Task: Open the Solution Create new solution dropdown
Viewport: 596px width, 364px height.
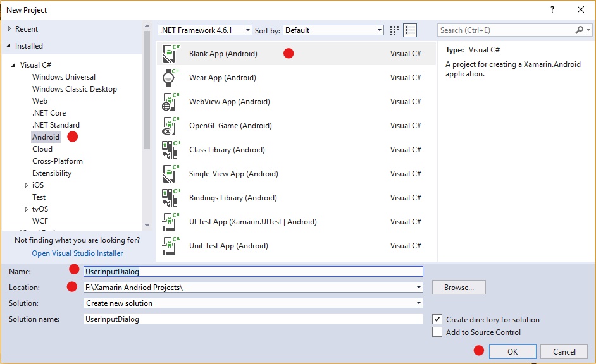Action: click(x=418, y=303)
